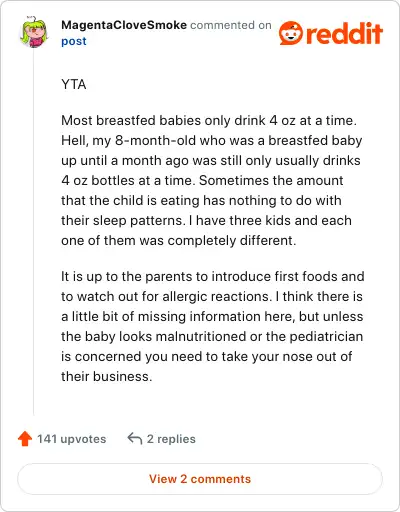Click the final line "their business."
The image size is (400, 512).
107,376
